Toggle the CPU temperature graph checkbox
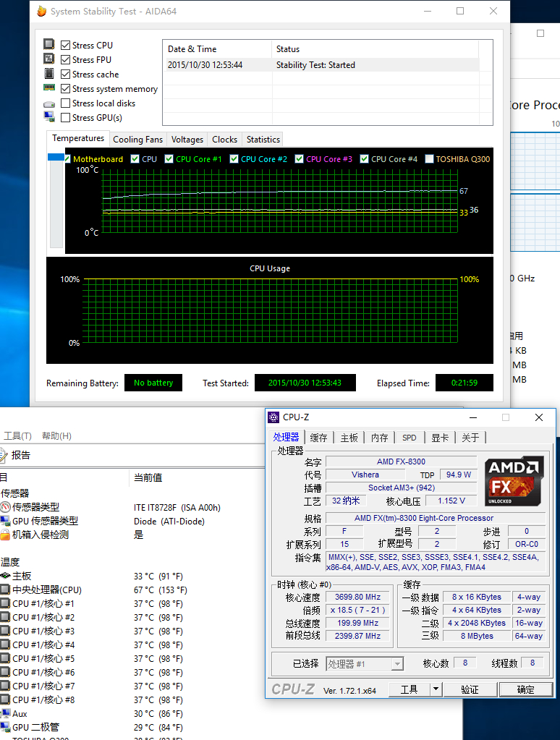 [x=135, y=159]
